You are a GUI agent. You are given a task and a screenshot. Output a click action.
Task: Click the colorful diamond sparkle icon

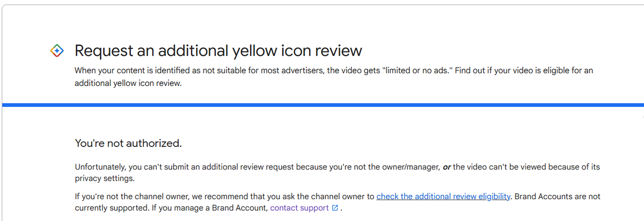(57, 51)
